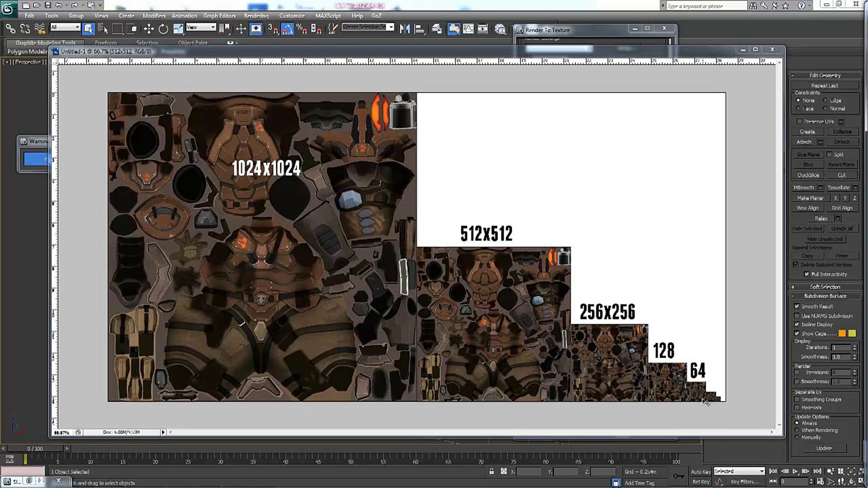Choose the Select Object tool
The width and height of the screenshot is (868, 488).
[x=88, y=29]
